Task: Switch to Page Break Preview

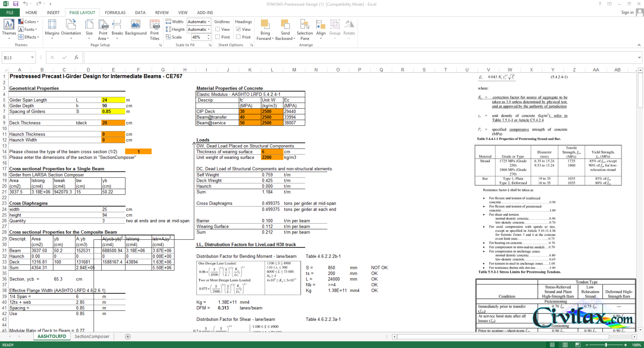Action: click(x=578, y=345)
